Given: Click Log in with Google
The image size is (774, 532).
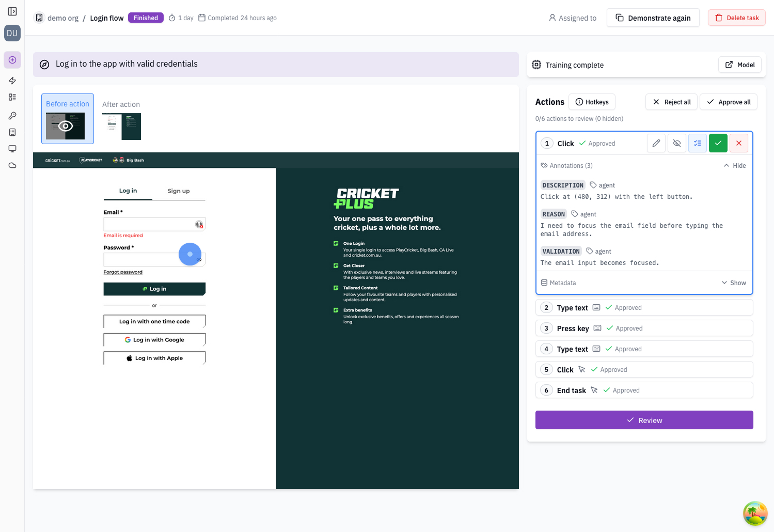Looking at the screenshot, I should [154, 340].
